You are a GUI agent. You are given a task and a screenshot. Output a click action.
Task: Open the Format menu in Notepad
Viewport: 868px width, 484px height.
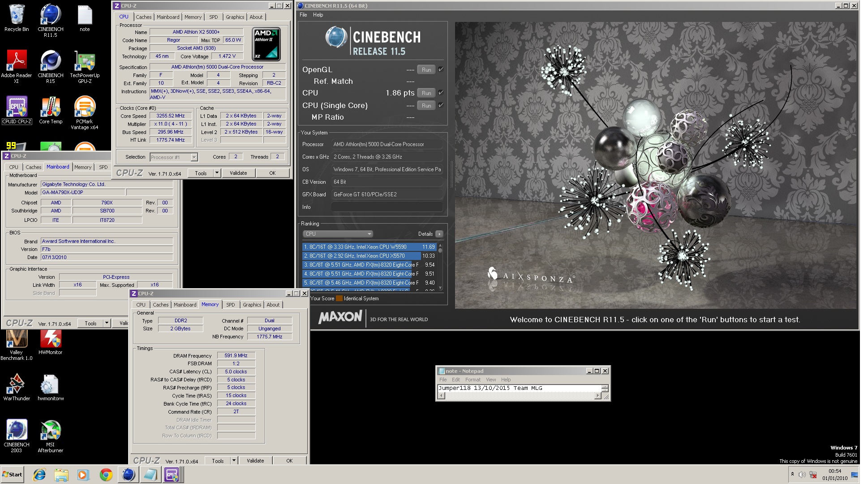coord(473,380)
